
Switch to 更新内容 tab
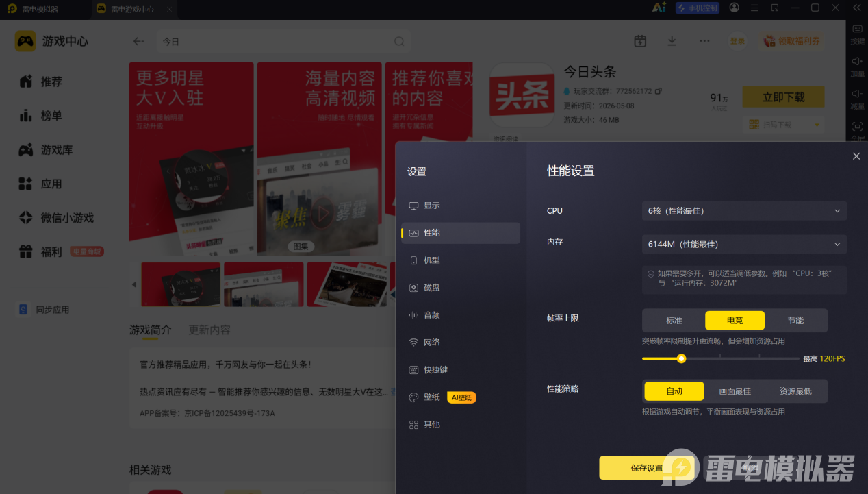point(209,330)
